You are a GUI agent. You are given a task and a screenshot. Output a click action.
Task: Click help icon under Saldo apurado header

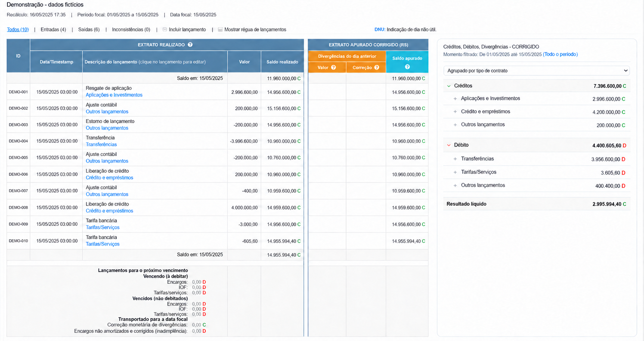[x=407, y=67]
